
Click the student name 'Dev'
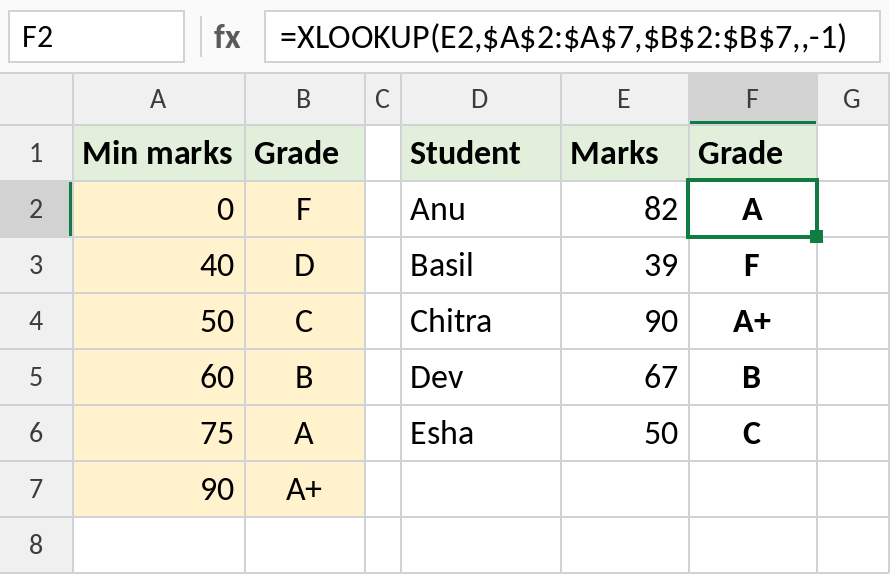tap(436, 377)
